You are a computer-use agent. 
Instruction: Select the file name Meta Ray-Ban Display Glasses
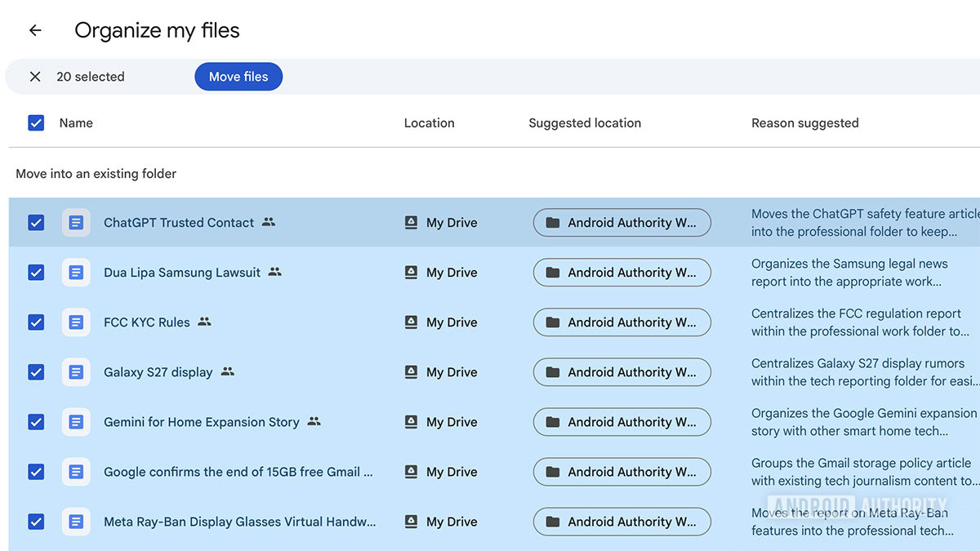[240, 522]
